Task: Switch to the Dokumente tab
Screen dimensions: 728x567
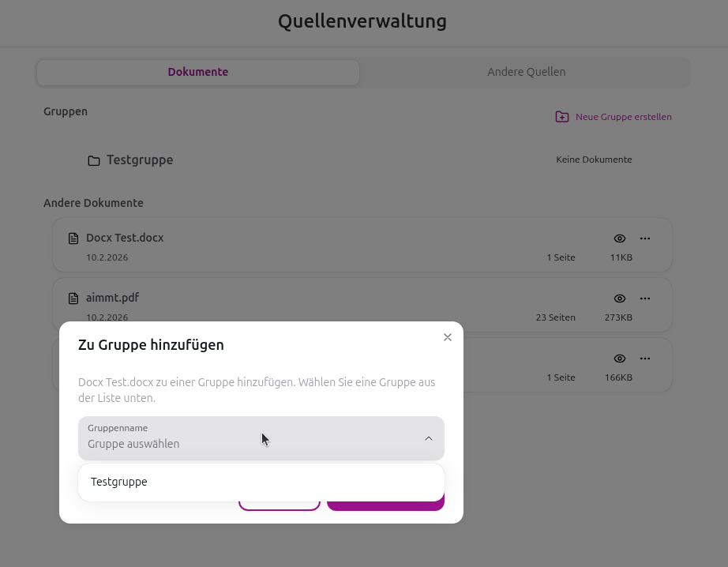Action: tap(197, 72)
